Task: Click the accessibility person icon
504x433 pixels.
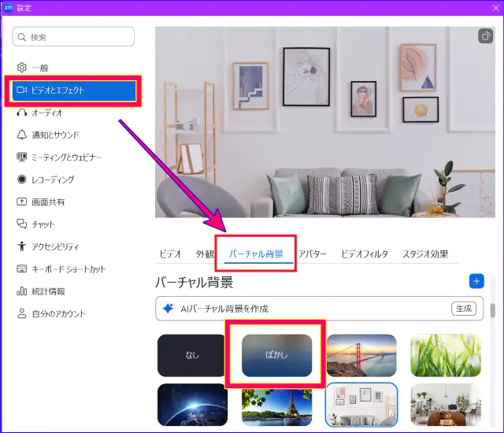Action: (x=22, y=246)
